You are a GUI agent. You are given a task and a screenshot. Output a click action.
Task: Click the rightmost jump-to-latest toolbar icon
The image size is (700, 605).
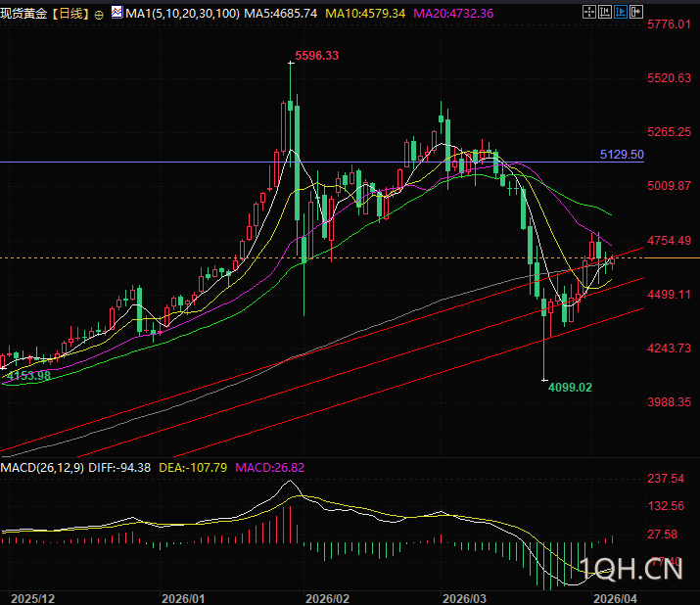pyautogui.click(x=636, y=12)
